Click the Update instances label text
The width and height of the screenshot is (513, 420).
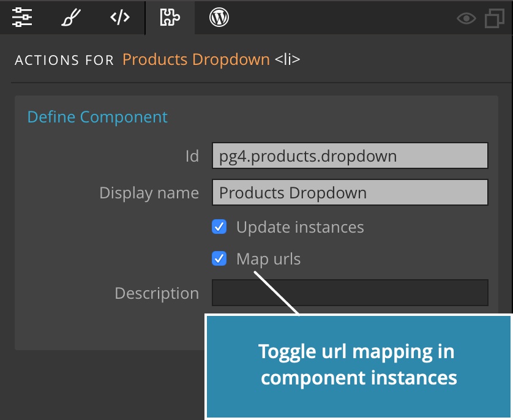300,227
